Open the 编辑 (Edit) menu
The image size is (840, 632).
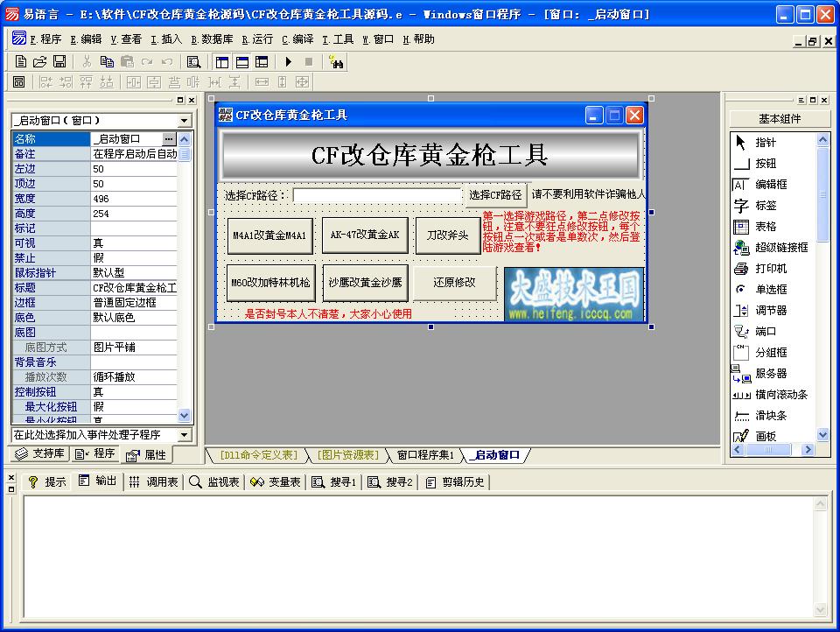87,39
